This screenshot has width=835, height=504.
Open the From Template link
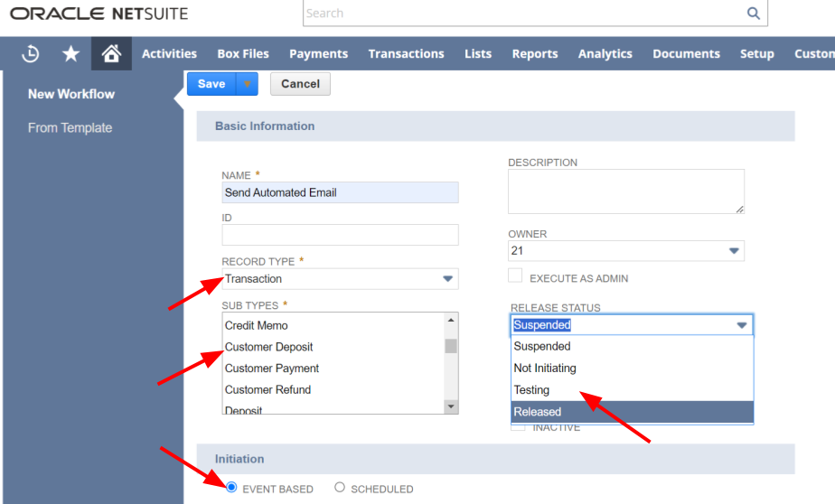[x=70, y=128]
